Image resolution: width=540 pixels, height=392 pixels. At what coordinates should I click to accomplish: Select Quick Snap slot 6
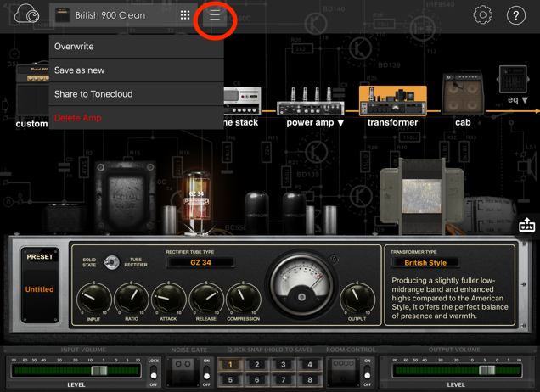pos(257,380)
